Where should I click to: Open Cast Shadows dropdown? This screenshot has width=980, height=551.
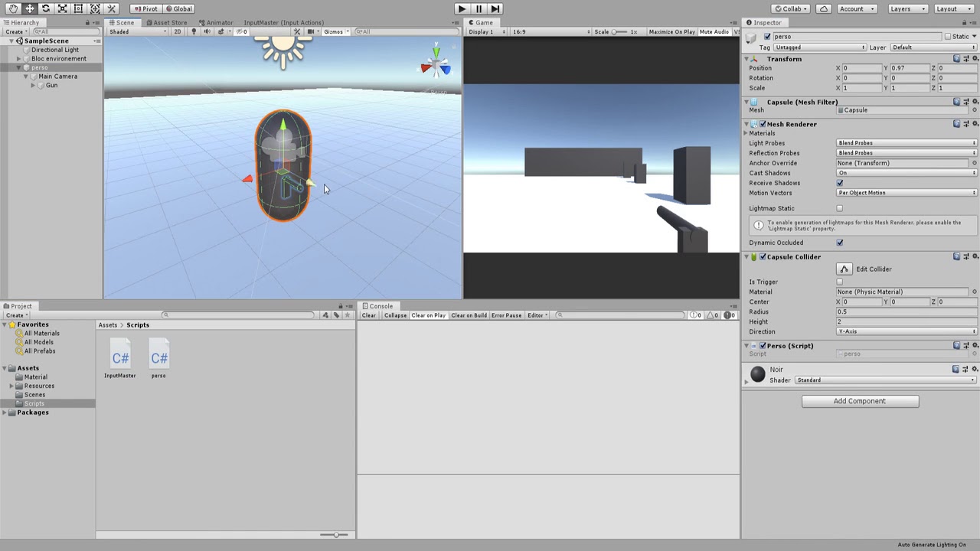(x=906, y=173)
